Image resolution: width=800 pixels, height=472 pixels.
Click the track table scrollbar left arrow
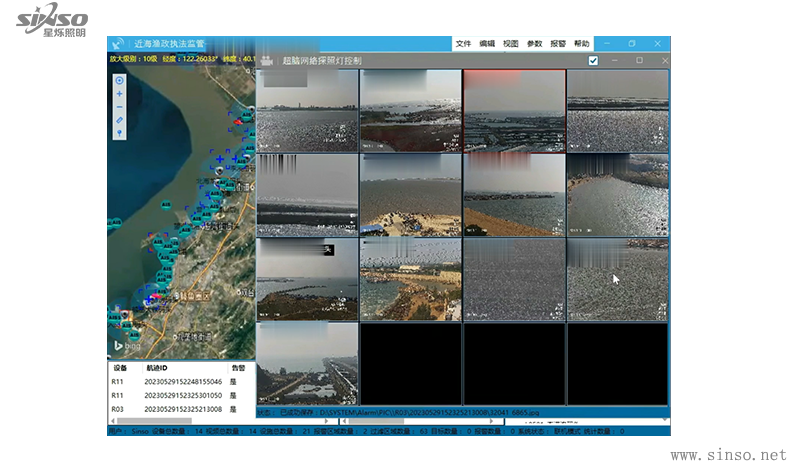tap(113, 421)
